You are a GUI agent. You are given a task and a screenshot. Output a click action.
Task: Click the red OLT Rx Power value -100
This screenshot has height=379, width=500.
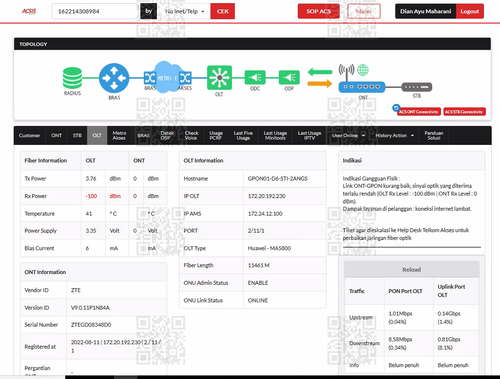click(x=91, y=196)
